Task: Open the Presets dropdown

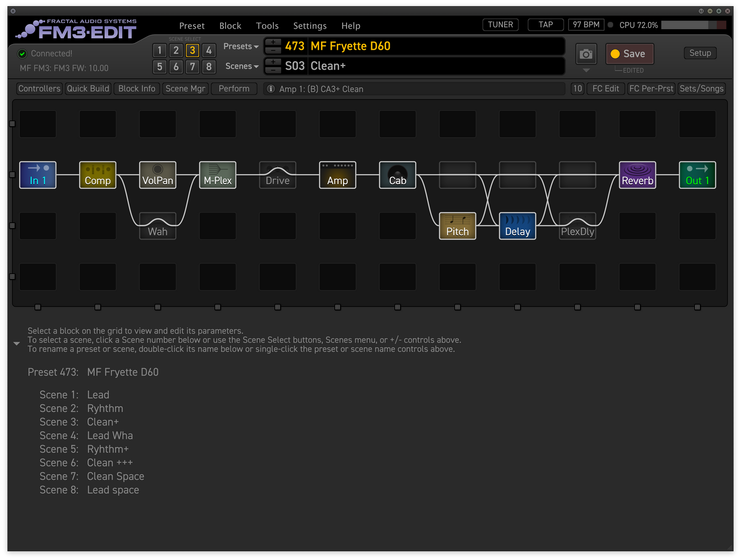Action: (241, 46)
